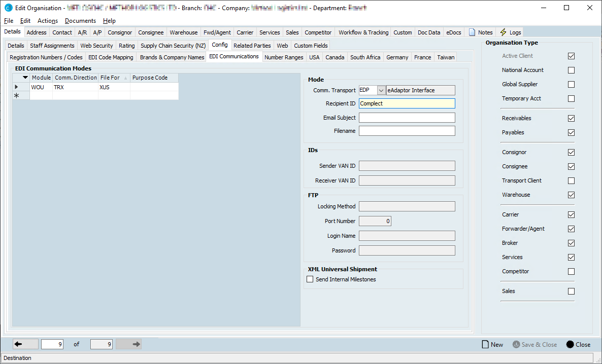602x364 pixels.
Task: Click the Close button at bottom right
Action: [578, 344]
